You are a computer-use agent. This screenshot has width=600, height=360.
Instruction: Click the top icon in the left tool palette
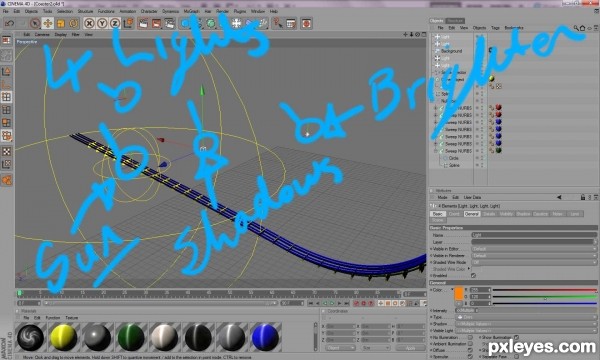click(7, 40)
